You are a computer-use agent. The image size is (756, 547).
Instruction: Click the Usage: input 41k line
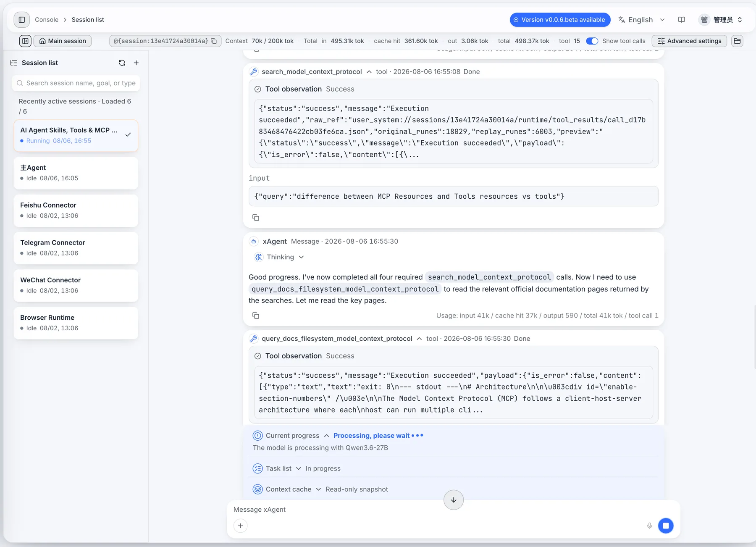point(547,316)
